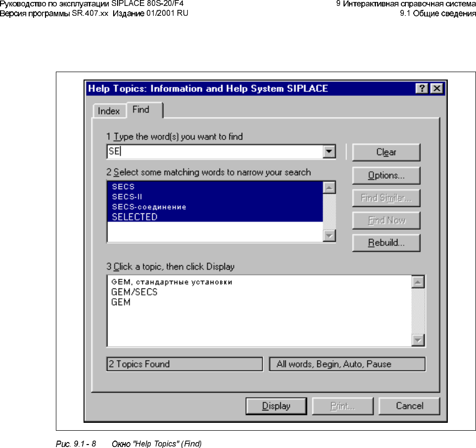Click the Find Similar... button

point(386,198)
